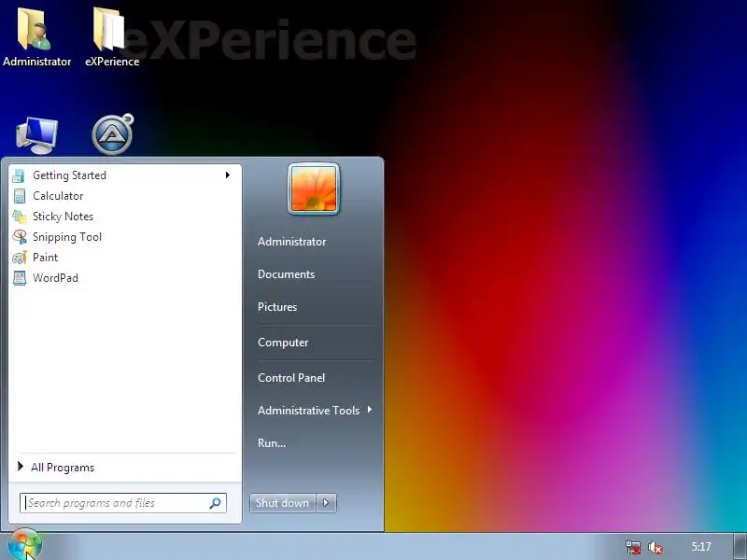The height and width of the screenshot is (560, 747).
Task: Focus the Search programs and files box
Action: [x=123, y=503]
